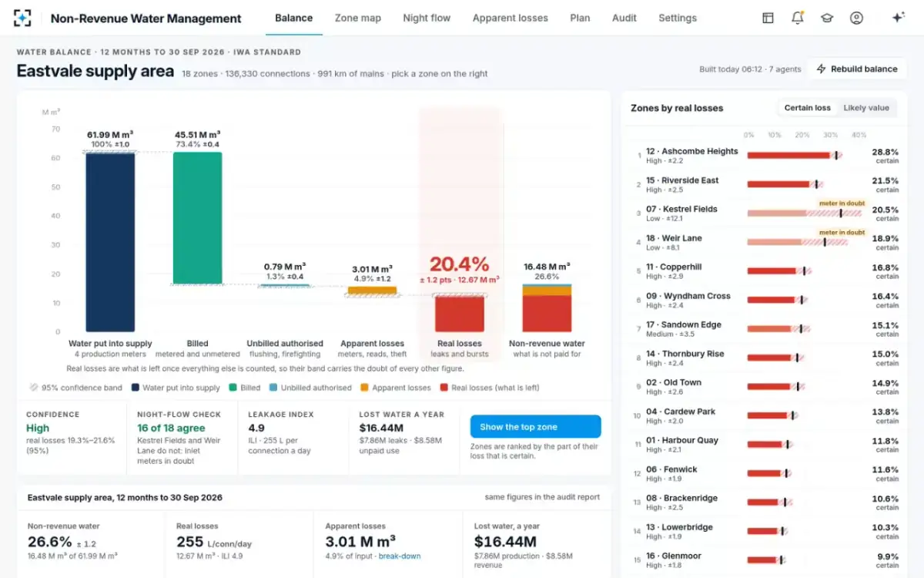Click the app logo icon
The width and height of the screenshot is (924, 578).
coord(22,18)
